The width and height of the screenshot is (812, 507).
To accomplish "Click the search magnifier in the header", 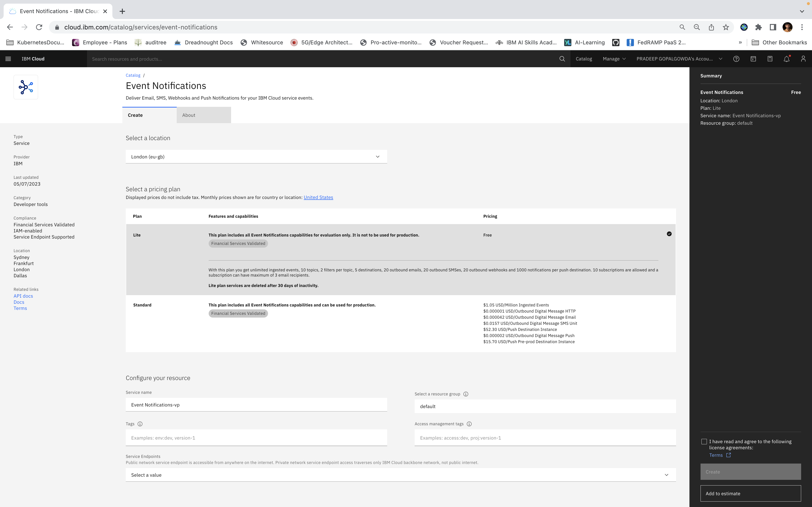I will tap(562, 59).
